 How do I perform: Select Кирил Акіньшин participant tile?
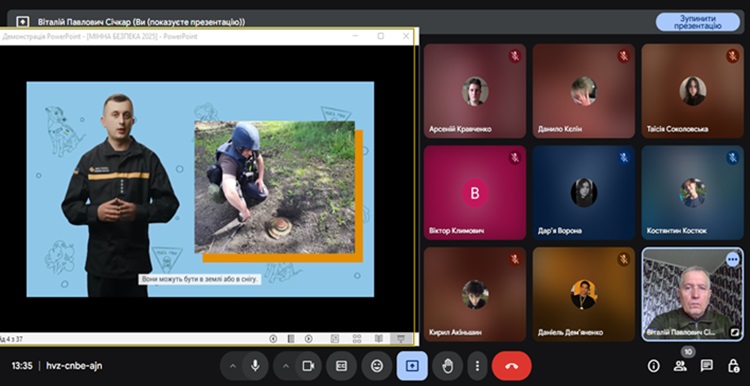coord(474,294)
